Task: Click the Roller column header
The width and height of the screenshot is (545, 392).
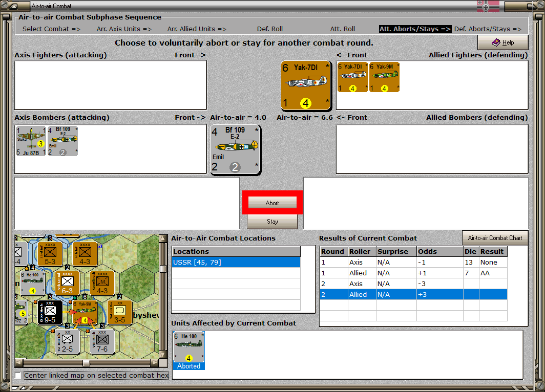Action: click(362, 251)
